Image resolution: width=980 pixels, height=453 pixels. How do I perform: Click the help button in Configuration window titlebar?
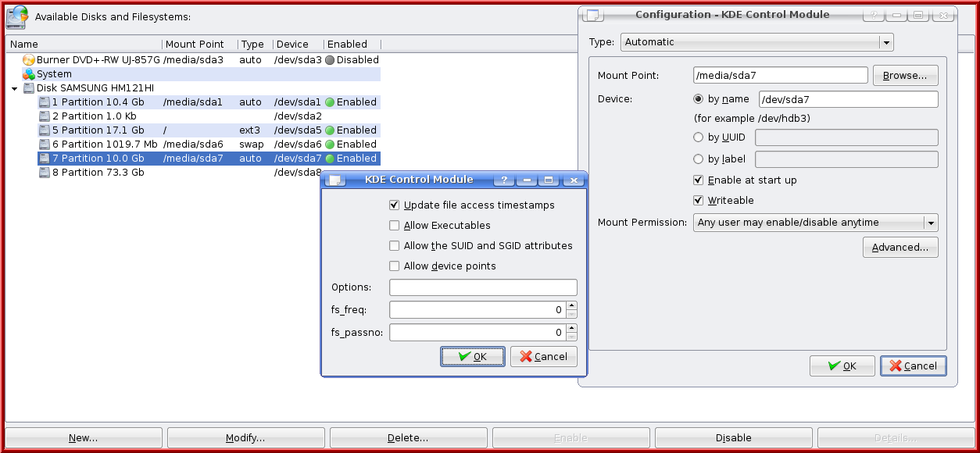pyautogui.click(x=874, y=16)
